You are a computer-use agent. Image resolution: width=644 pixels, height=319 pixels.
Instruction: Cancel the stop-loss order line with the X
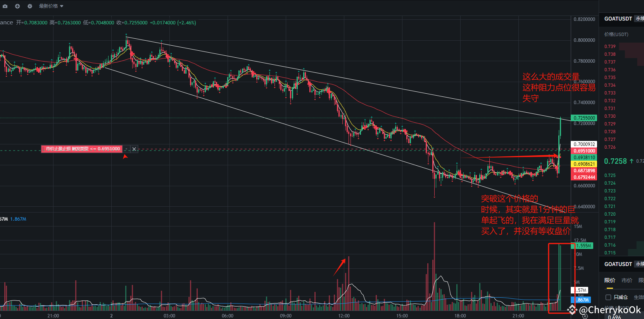click(x=134, y=149)
